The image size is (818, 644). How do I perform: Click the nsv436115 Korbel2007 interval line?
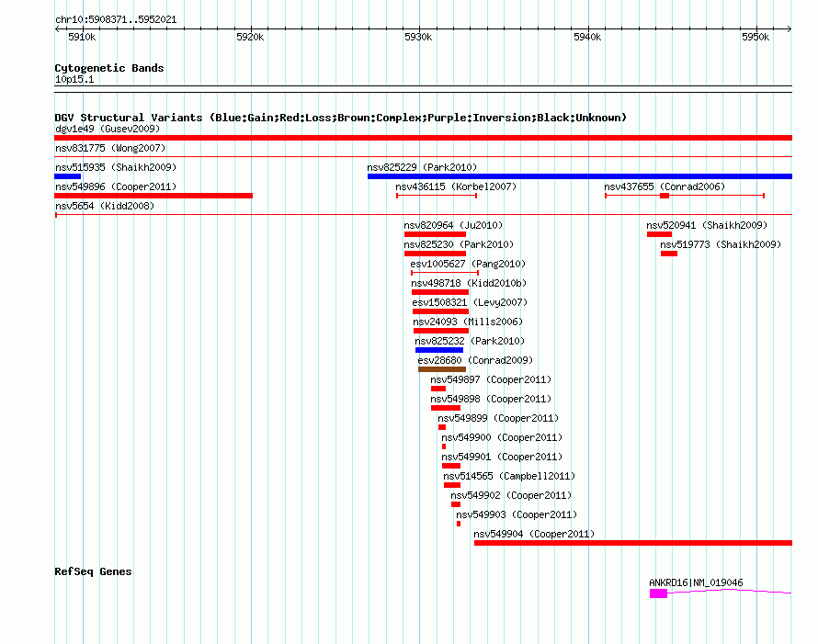click(x=437, y=196)
